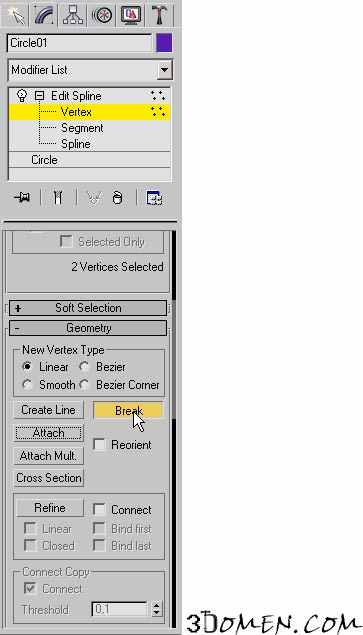Screen dimensions: 363x635
Task: Select the Bezier vertex type radio
Action: [84, 367]
